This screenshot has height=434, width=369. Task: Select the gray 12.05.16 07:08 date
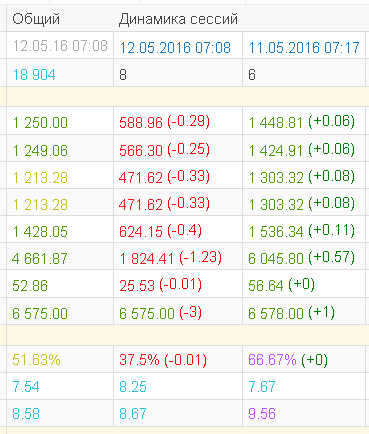[60, 46]
